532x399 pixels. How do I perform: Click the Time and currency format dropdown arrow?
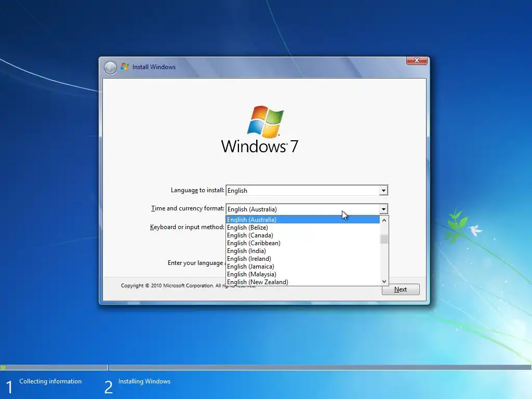click(x=383, y=209)
